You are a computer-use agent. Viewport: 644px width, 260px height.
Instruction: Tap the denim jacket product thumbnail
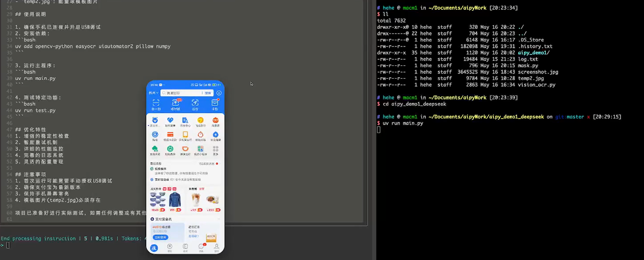[174, 199]
